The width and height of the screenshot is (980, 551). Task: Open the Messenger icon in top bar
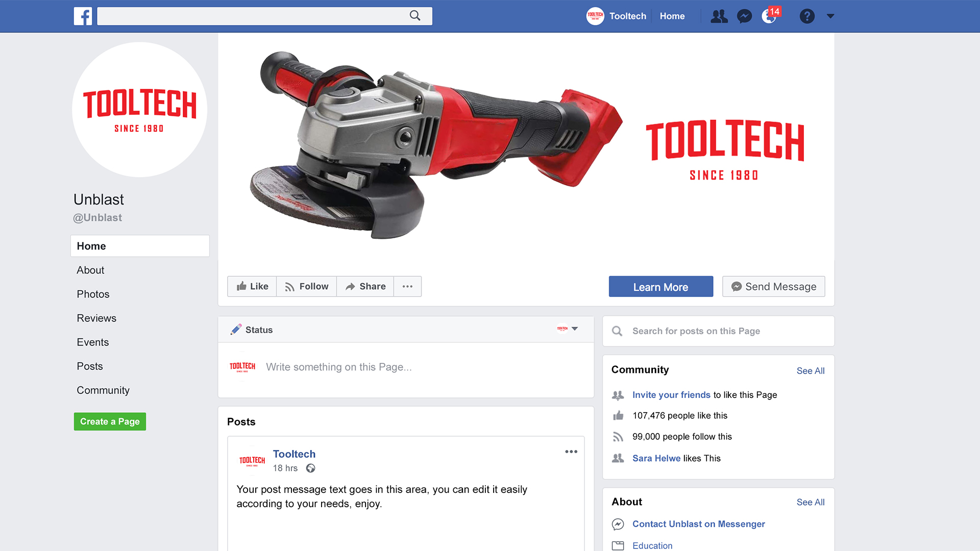[x=744, y=16]
